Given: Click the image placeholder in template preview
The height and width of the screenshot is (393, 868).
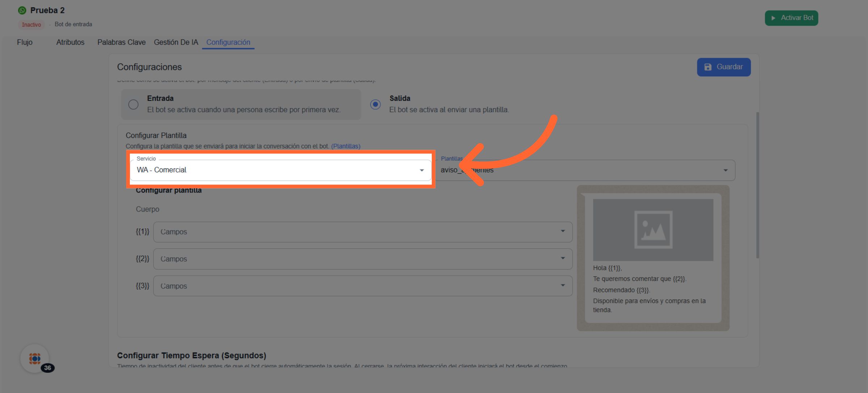Looking at the screenshot, I should [x=653, y=230].
